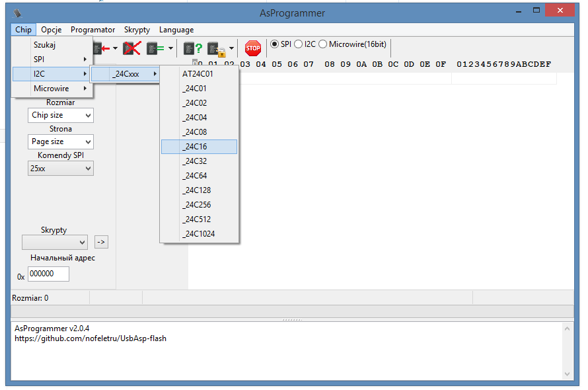Click the chip protection lock icon
Viewport: 588px width, 390px height.
tap(217, 49)
